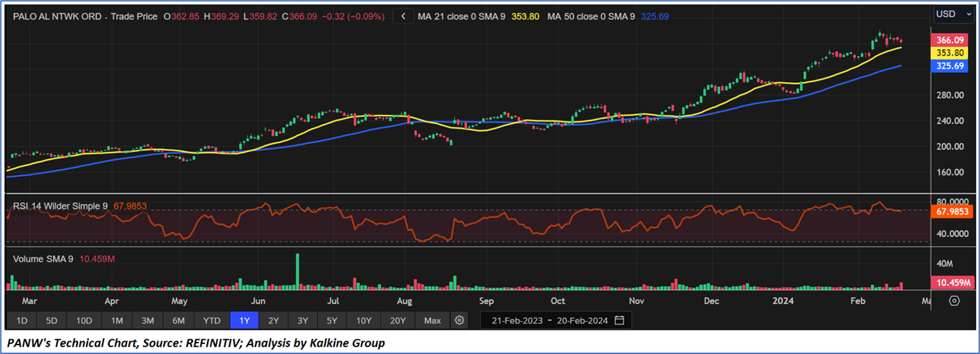Click the RSI 14 Wilder Simple 9 label
Screen dimensions: 980x354
[x=60, y=206]
